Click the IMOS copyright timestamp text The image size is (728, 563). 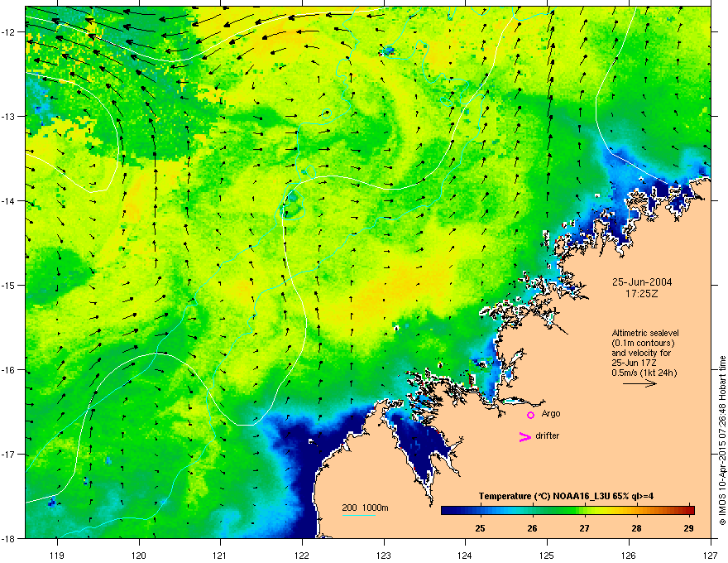coord(722,440)
